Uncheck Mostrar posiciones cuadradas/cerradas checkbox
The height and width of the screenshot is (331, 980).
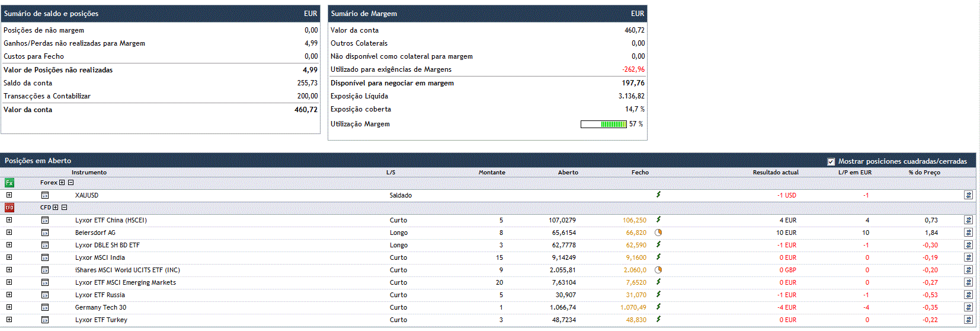[x=831, y=161]
